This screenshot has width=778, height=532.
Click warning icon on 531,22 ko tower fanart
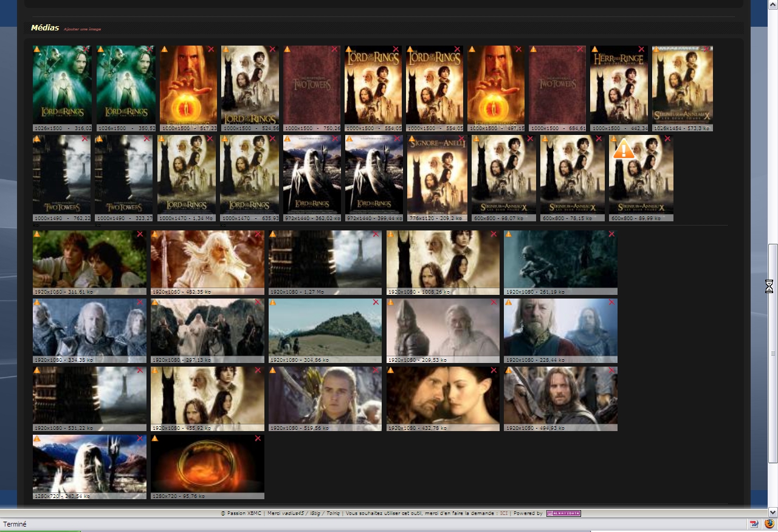tap(36, 370)
